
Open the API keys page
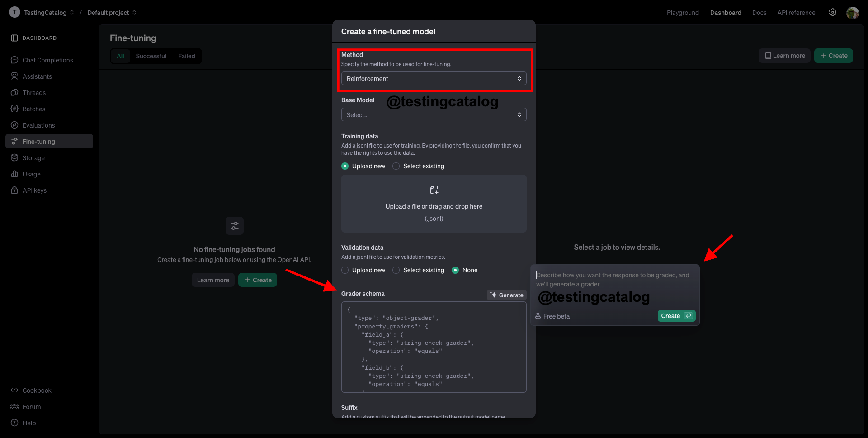point(34,190)
